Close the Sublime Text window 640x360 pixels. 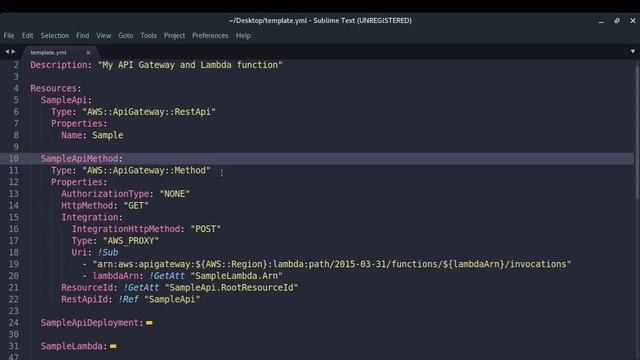633,20
